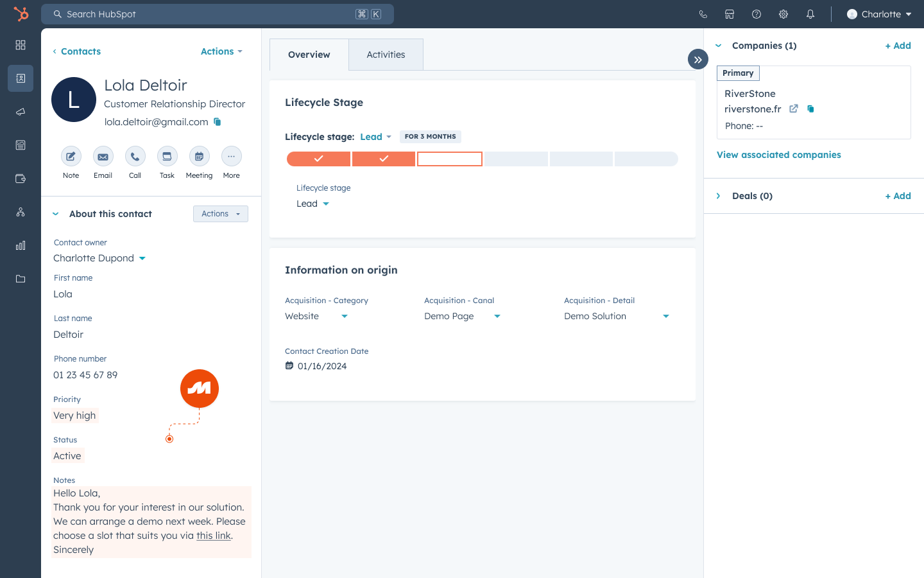Collapse the About this contact section
Viewport: 924px width, 578px height.
(56, 214)
